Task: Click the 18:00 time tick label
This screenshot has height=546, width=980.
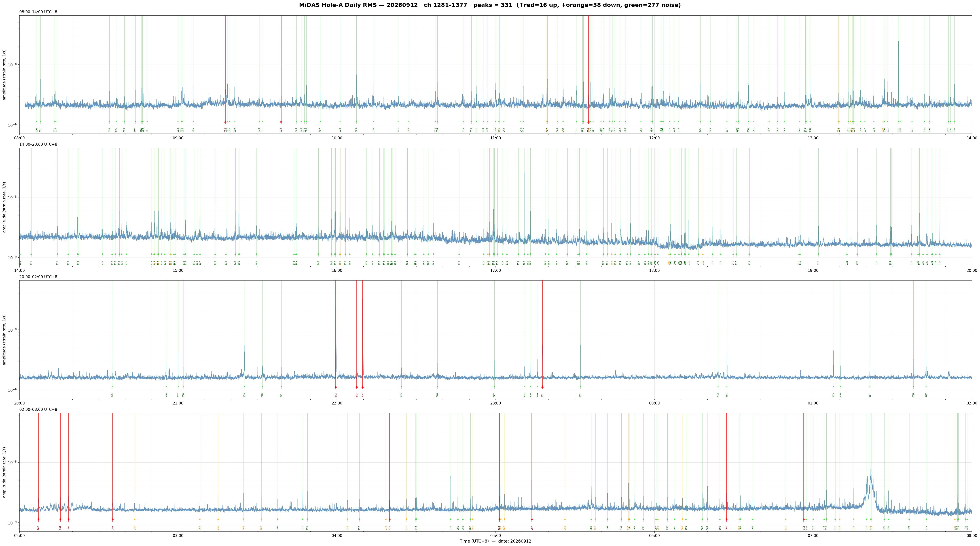Action: pyautogui.click(x=654, y=271)
